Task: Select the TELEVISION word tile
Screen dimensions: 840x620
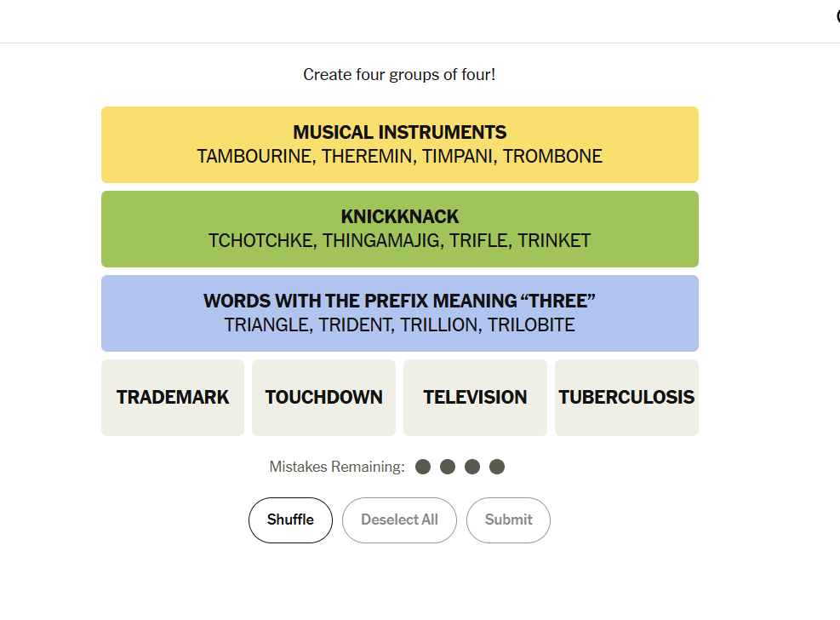Action: point(475,397)
